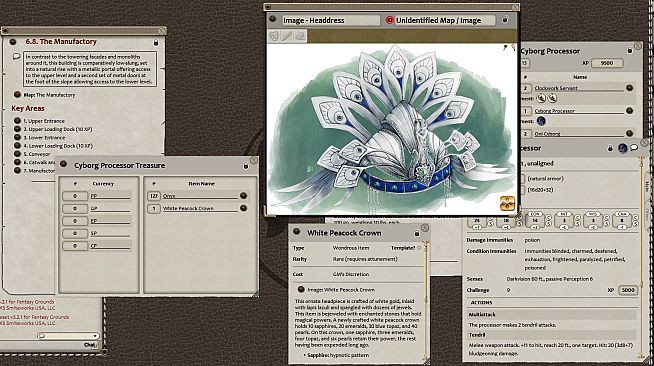The height and width of the screenshot is (366, 654).
Task: Toggle lock on The Manufactory story window
Action: (156, 43)
